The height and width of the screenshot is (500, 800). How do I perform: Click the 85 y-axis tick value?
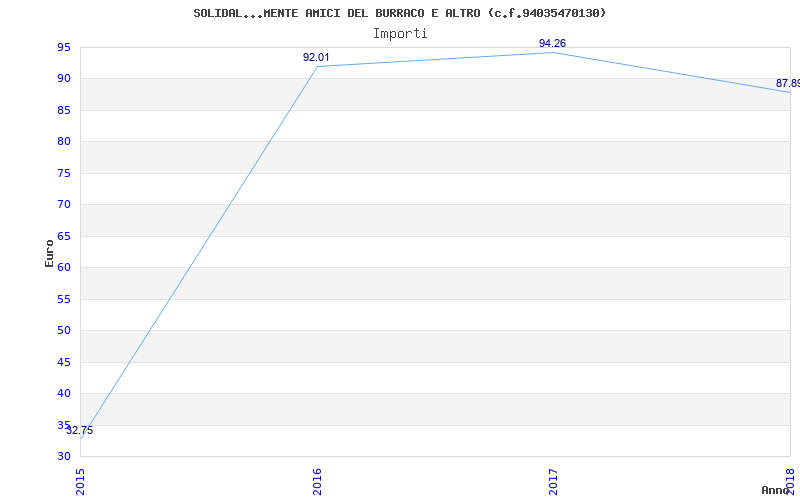64,110
